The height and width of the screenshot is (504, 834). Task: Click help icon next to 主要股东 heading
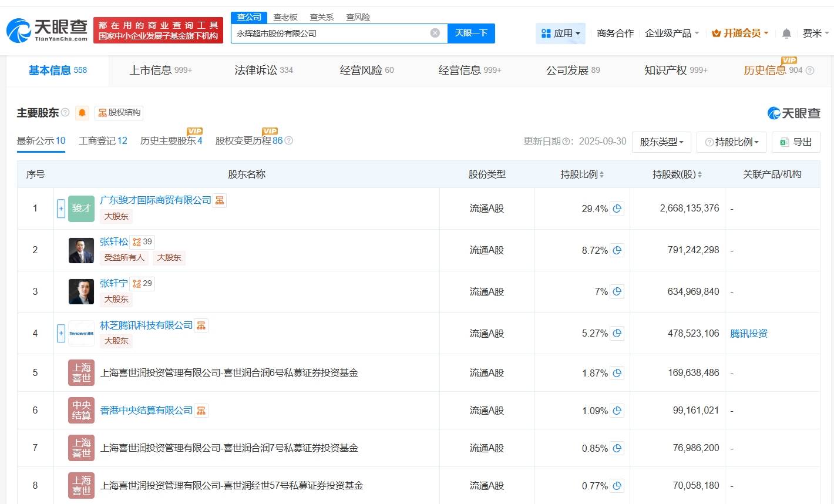(65, 112)
